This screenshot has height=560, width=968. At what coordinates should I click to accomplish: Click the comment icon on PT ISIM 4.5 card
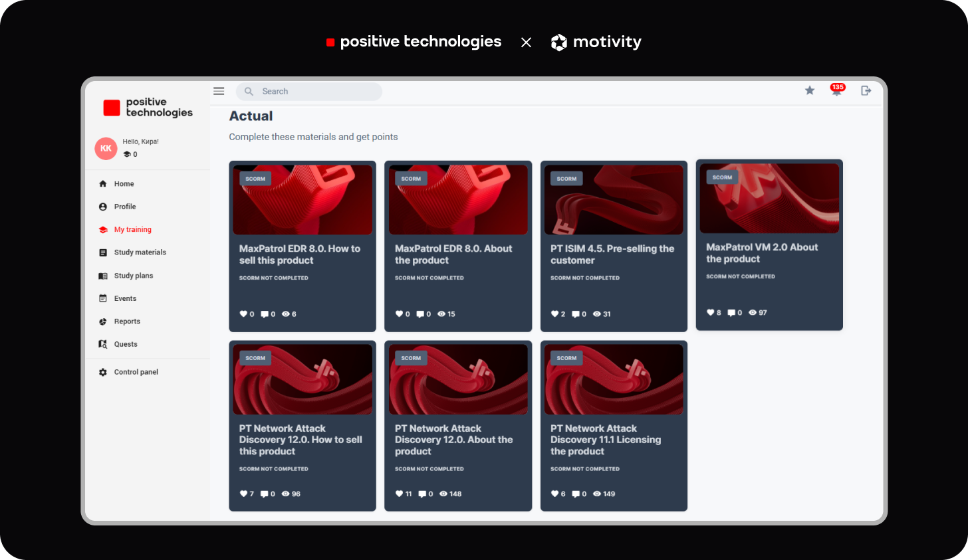(x=575, y=314)
